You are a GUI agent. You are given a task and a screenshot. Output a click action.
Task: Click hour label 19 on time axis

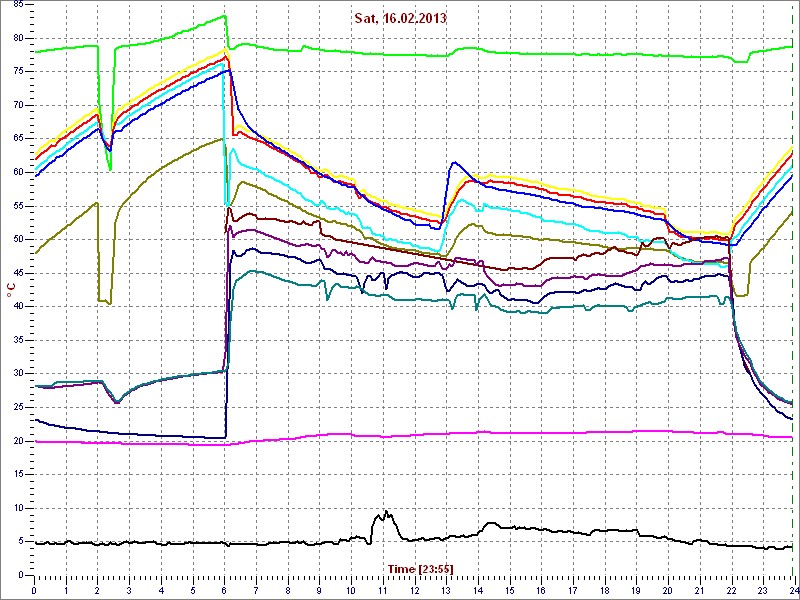click(x=636, y=590)
